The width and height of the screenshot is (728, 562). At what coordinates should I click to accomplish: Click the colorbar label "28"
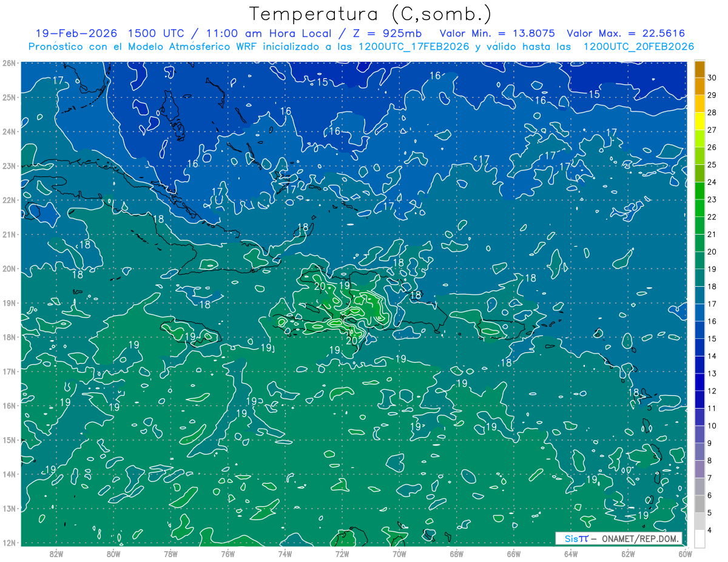[712, 113]
